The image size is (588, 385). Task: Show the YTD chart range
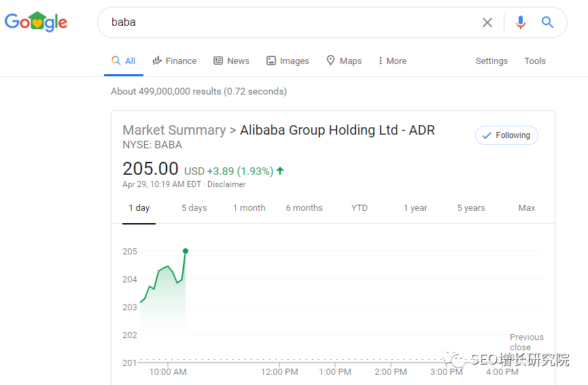tap(360, 208)
